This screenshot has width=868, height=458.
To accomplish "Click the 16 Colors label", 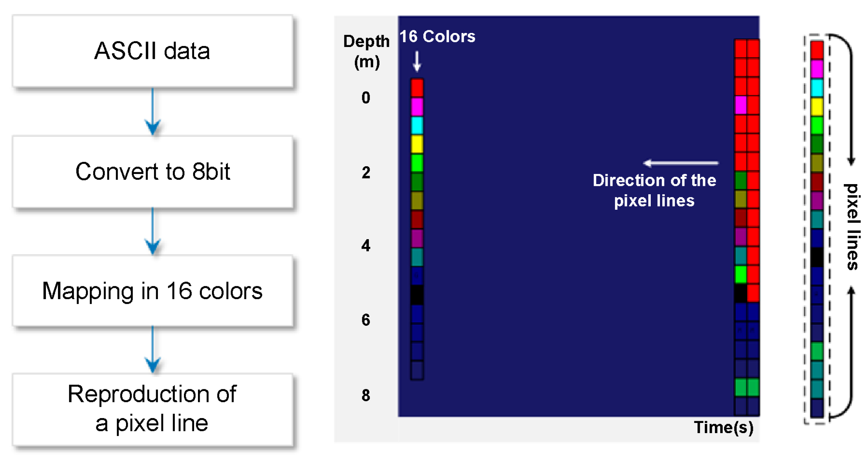I will click(x=437, y=36).
